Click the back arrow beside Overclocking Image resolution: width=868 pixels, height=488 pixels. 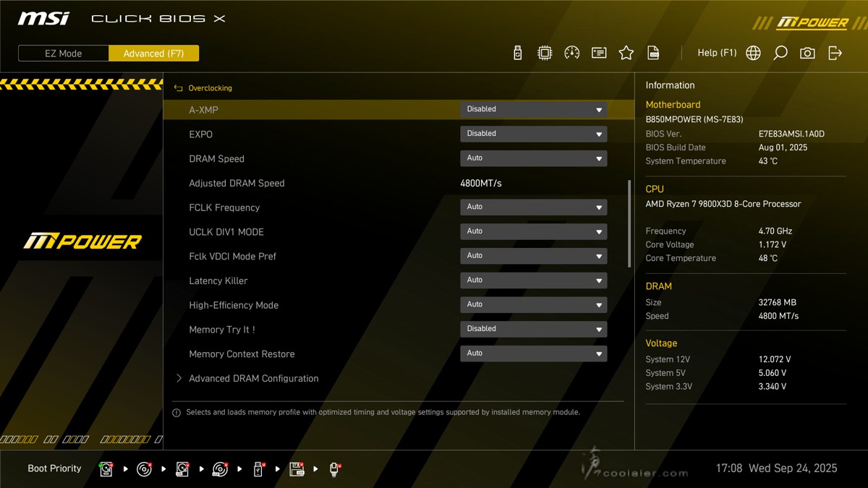[x=179, y=88]
